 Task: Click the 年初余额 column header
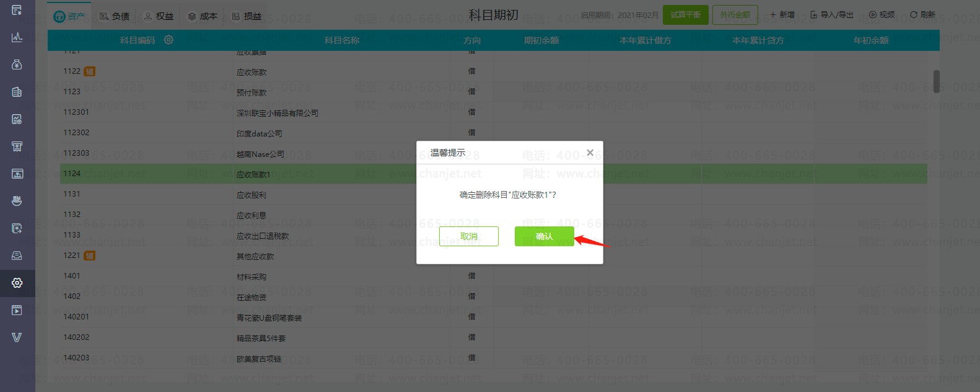pyautogui.click(x=871, y=40)
